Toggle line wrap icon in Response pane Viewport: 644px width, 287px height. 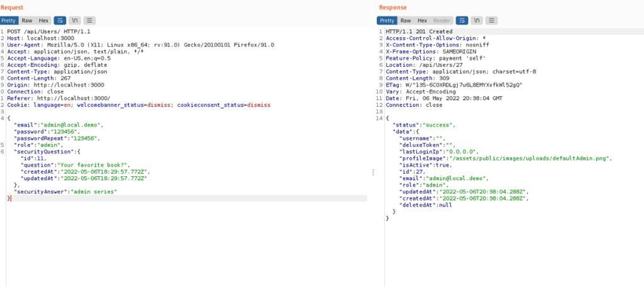[x=461, y=21]
